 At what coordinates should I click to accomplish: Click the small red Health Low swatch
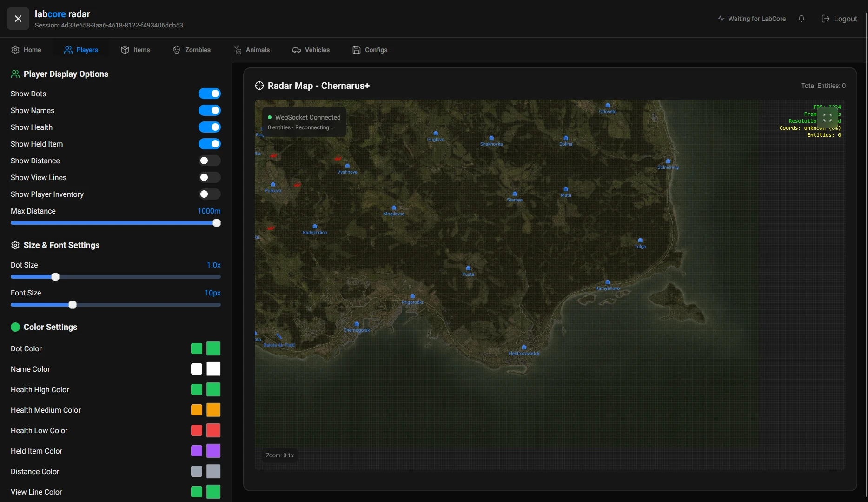pos(197,430)
